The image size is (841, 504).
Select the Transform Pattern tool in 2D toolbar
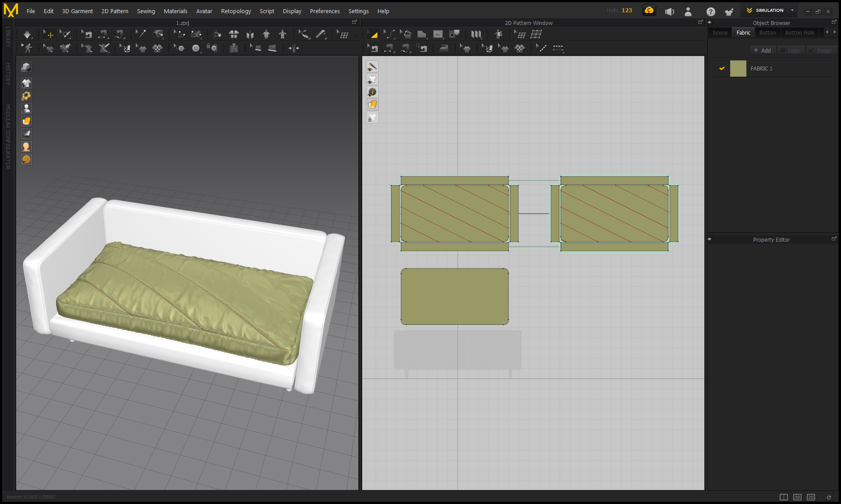point(373,35)
